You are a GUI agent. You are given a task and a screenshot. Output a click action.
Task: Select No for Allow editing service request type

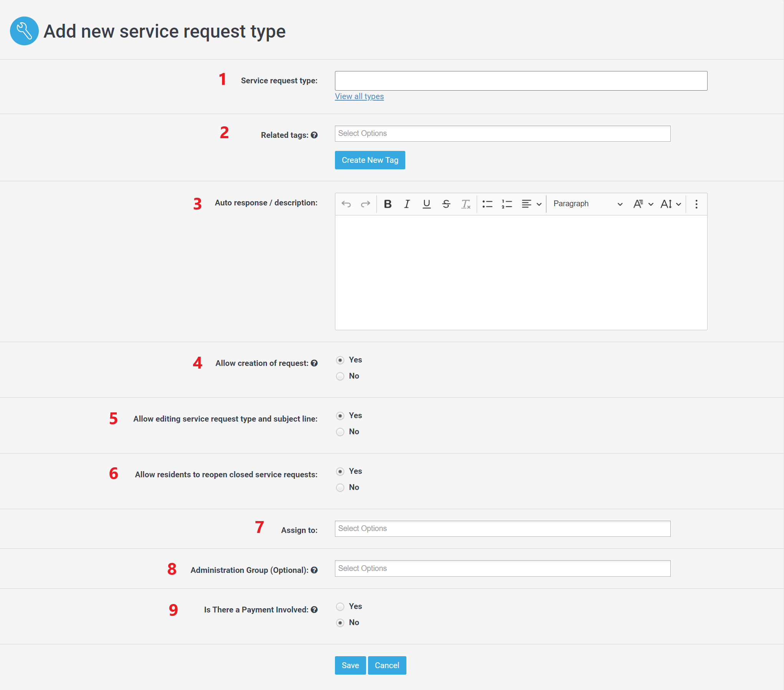pos(340,432)
